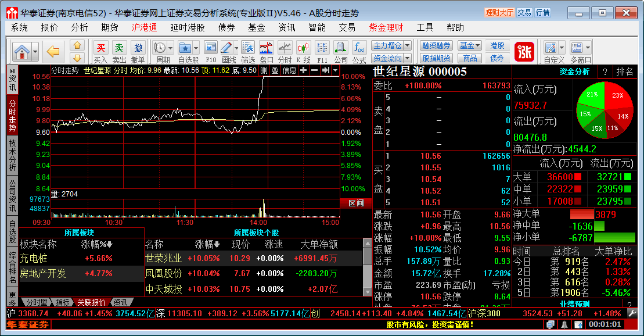Expand the 画线 drawing tools dropdown arrow

(x=236, y=48)
